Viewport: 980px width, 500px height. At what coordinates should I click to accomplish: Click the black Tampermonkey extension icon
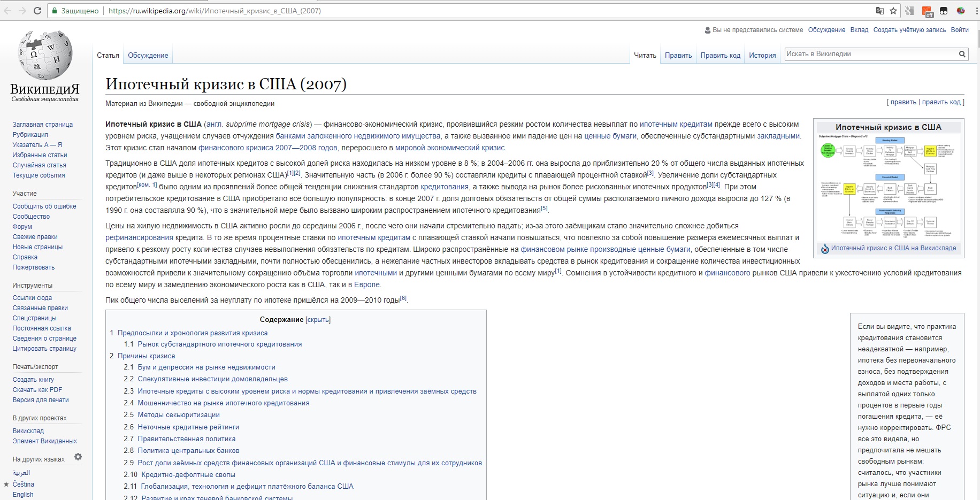click(x=944, y=11)
